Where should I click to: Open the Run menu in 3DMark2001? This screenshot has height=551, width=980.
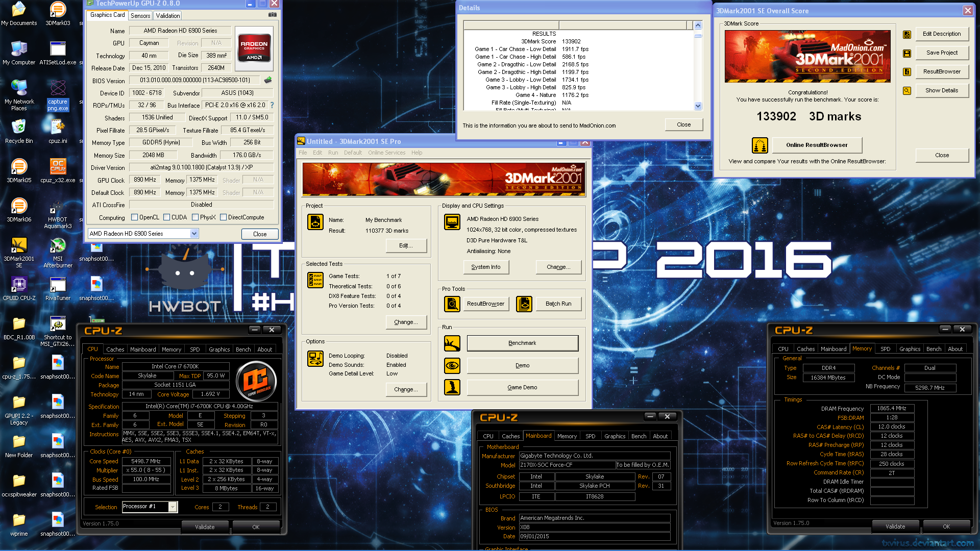tap(333, 153)
